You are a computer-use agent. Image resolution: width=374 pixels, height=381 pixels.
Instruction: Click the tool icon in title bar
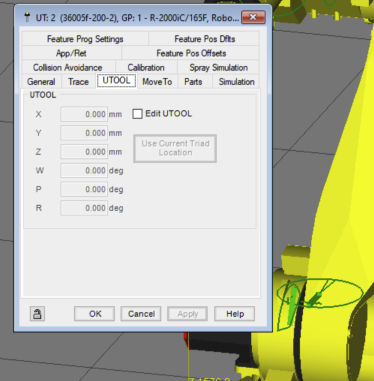28,17
